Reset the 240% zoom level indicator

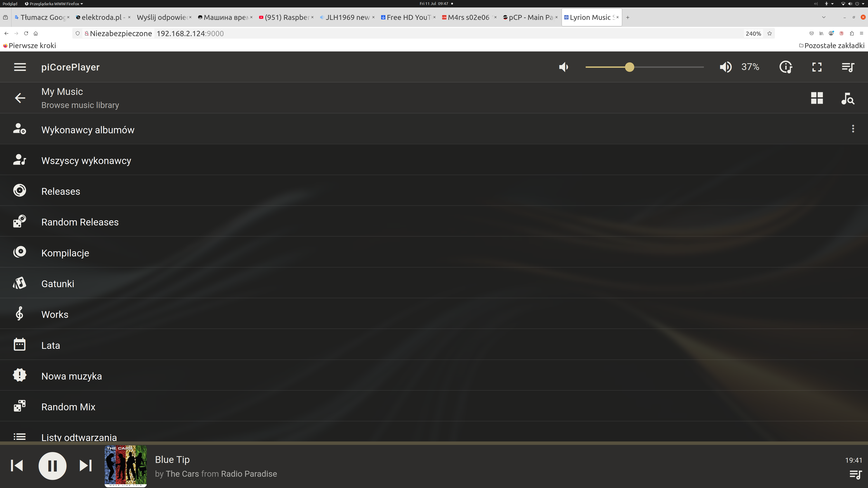(x=753, y=33)
